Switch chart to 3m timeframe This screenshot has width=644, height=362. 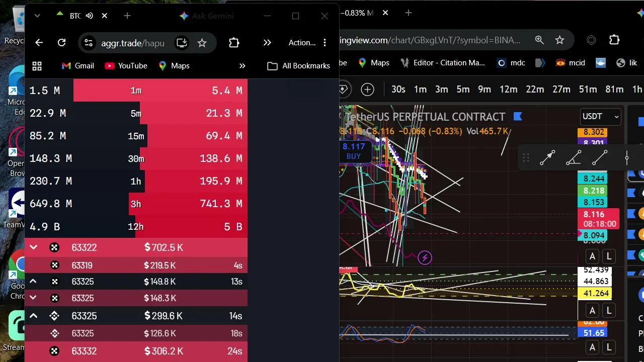click(x=441, y=89)
